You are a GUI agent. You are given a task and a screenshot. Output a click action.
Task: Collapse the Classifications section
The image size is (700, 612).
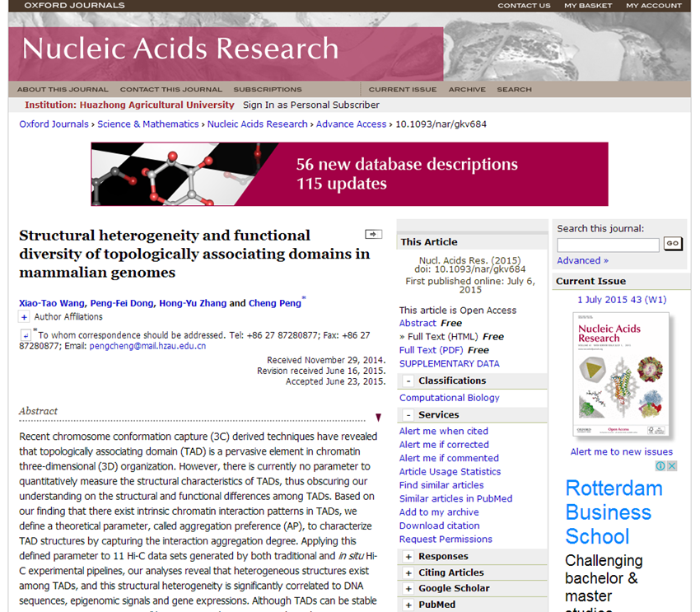408,381
